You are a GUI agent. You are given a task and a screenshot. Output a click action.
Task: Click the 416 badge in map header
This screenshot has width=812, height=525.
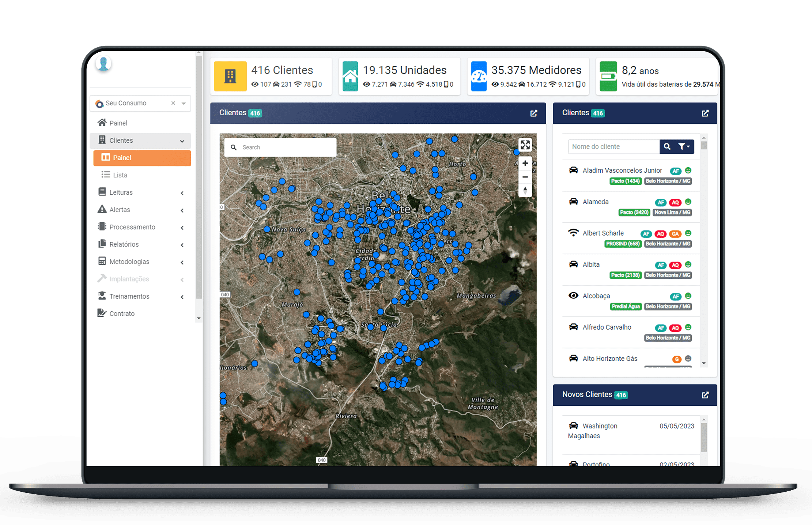click(x=255, y=113)
